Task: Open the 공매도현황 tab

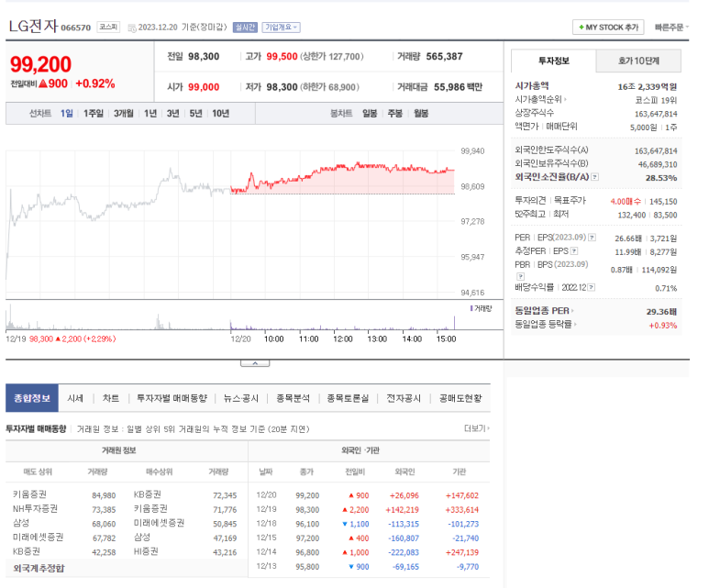Action: [x=460, y=398]
